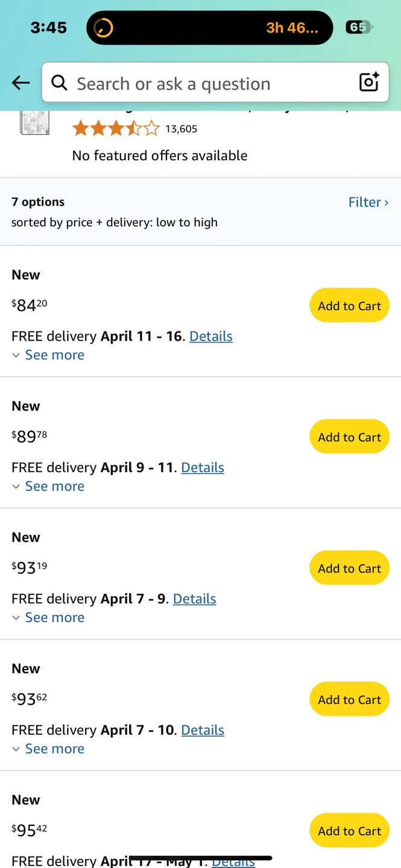Open Details for April 11 - 16 delivery
This screenshot has height=868, width=401.
pos(211,336)
